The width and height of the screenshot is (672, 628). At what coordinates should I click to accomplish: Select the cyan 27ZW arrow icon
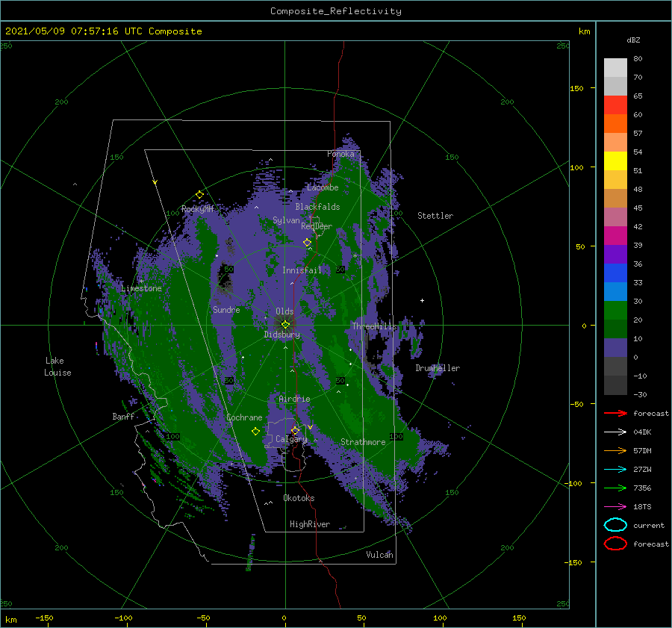coord(615,470)
